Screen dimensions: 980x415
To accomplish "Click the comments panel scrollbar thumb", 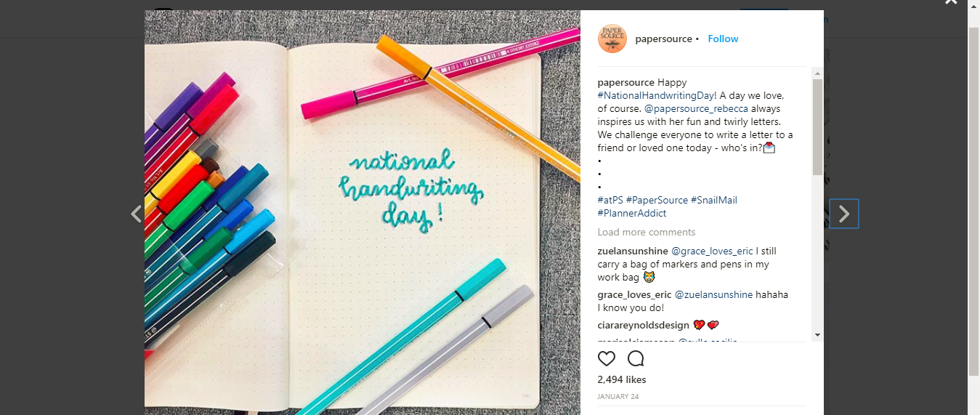I will point(817,127).
